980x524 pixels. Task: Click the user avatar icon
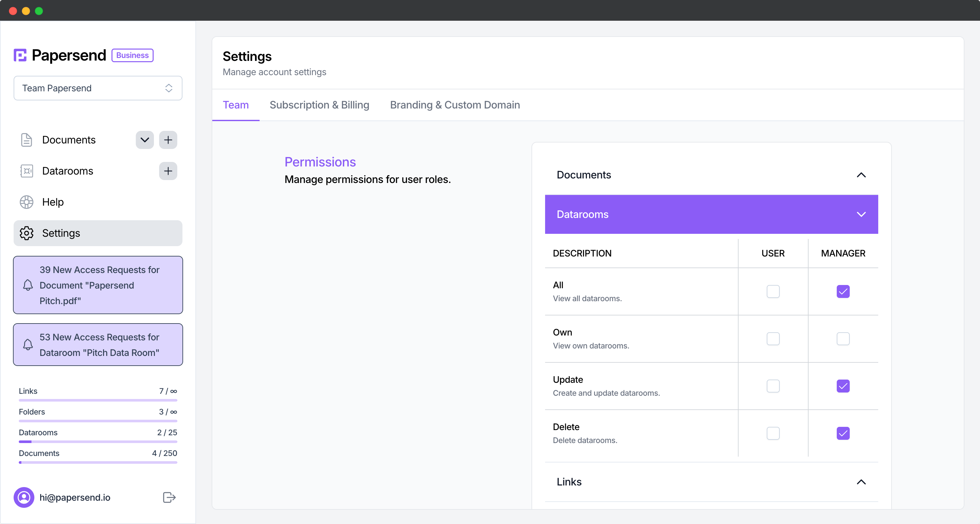point(24,497)
